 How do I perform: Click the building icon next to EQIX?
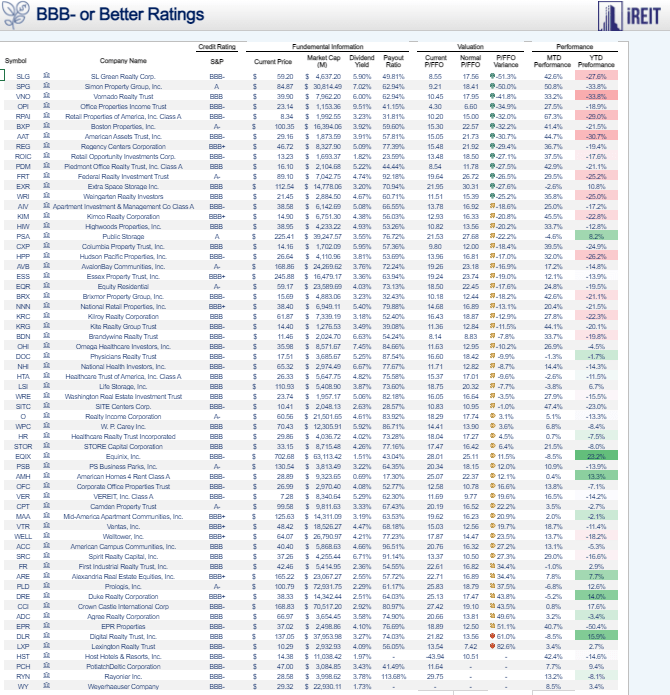(x=47, y=456)
